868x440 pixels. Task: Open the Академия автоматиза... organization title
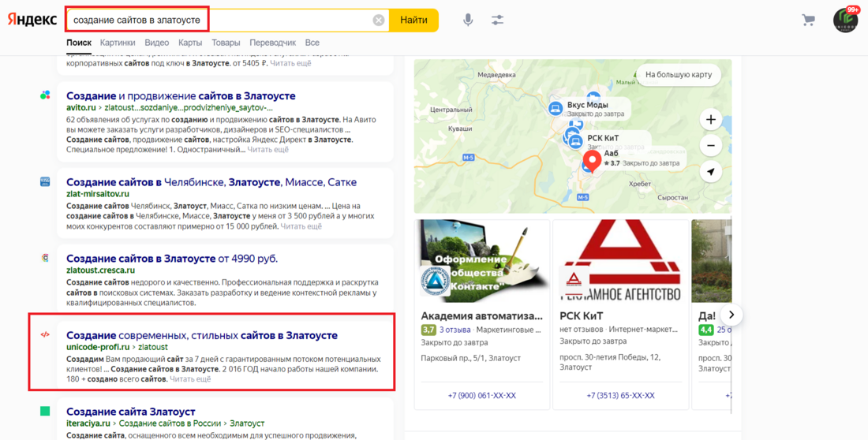point(481,316)
